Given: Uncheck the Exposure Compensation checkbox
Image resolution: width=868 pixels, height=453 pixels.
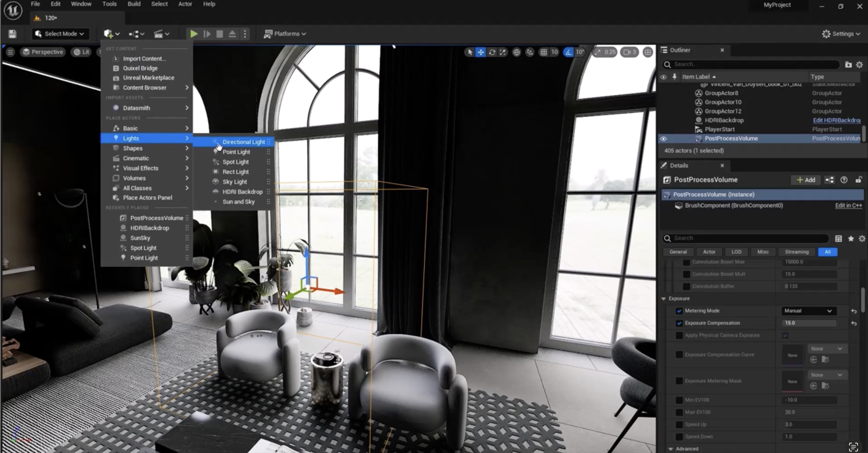Looking at the screenshot, I should coord(679,323).
